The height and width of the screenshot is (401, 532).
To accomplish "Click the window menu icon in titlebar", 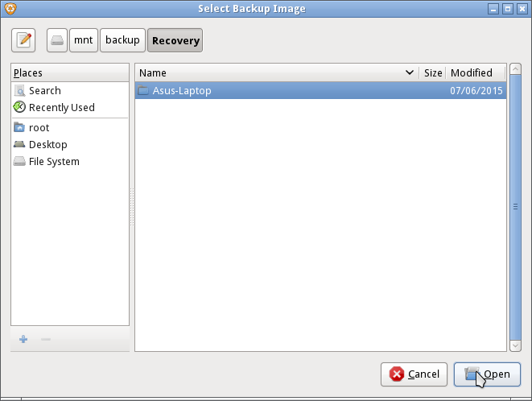I will tap(10, 9).
